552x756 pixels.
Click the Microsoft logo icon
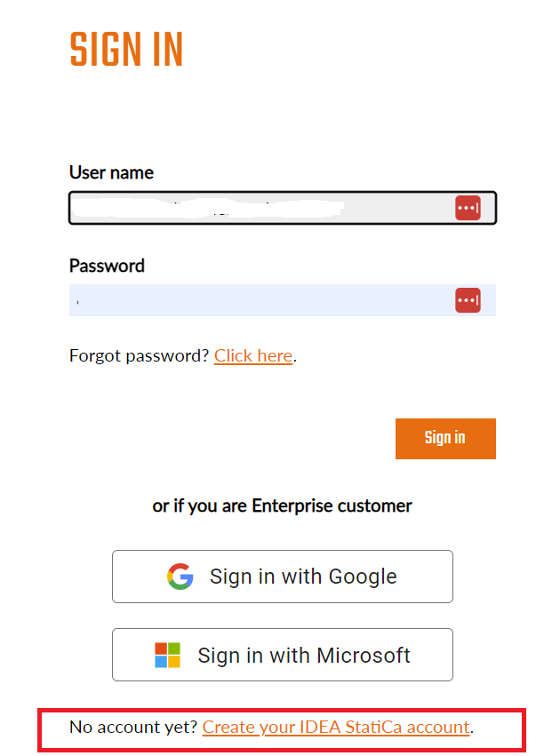pyautogui.click(x=167, y=656)
